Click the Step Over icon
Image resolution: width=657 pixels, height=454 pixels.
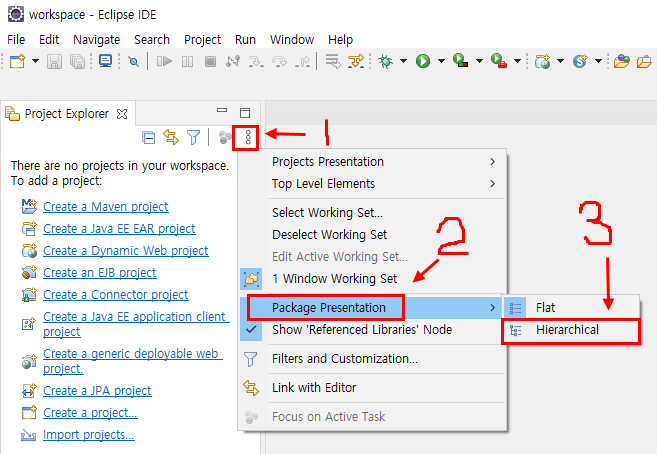[x=279, y=62]
